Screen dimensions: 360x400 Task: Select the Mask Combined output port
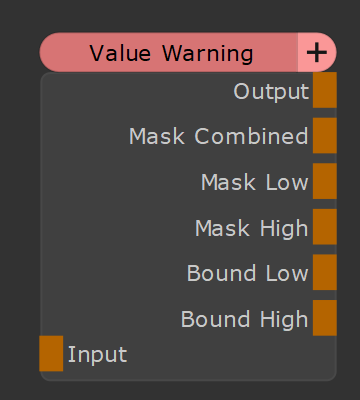tap(325, 135)
